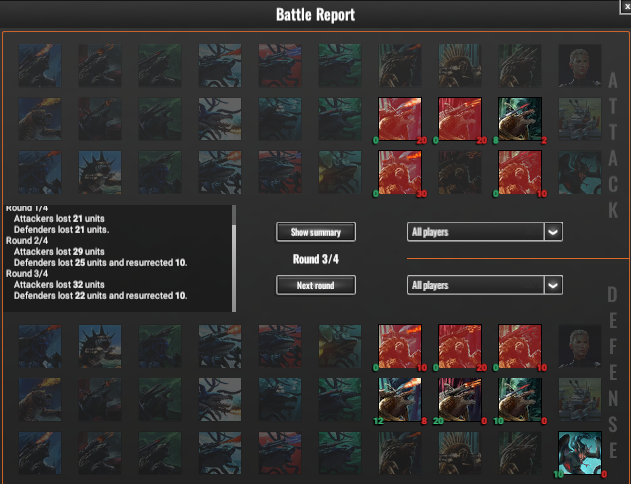Click log line 'Attackers lost 29 units'
The image size is (631, 484).
(x=59, y=251)
